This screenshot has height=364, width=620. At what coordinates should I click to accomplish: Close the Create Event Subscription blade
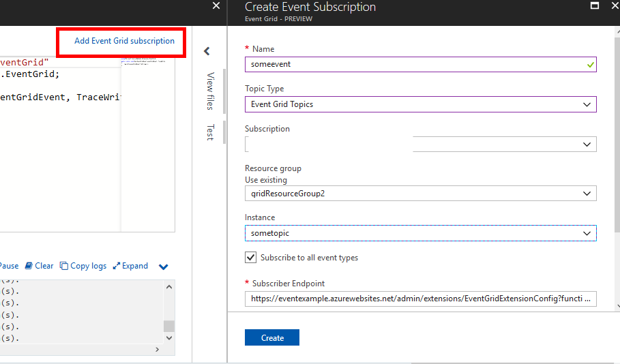coord(615,5)
